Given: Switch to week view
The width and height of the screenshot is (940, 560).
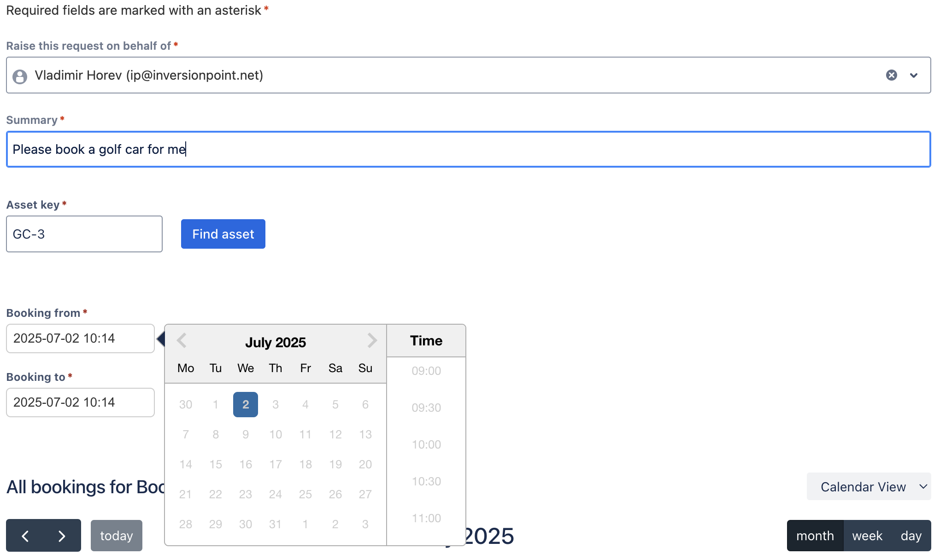Looking at the screenshot, I should tap(867, 536).
